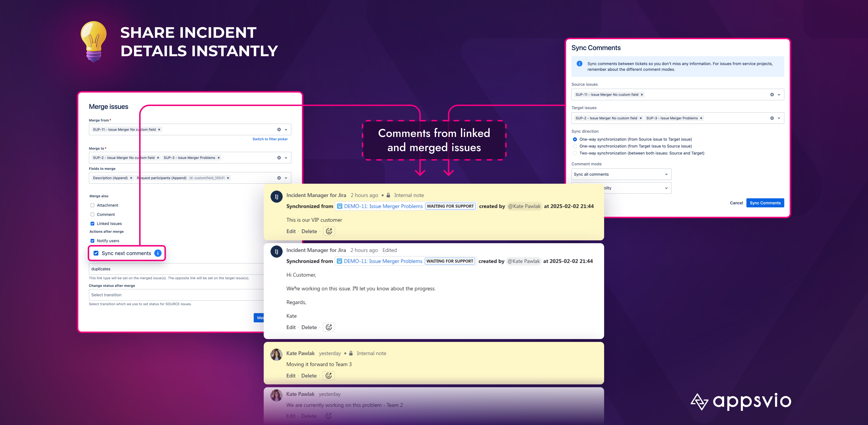868x425 pixels.
Task: Select Two-way synchronization radio button
Action: coord(575,153)
